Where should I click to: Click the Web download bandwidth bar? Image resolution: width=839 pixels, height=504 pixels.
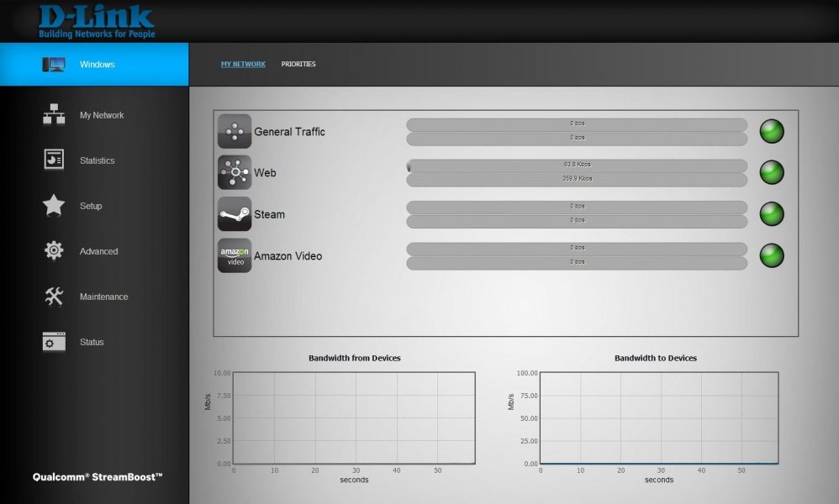pos(577,179)
